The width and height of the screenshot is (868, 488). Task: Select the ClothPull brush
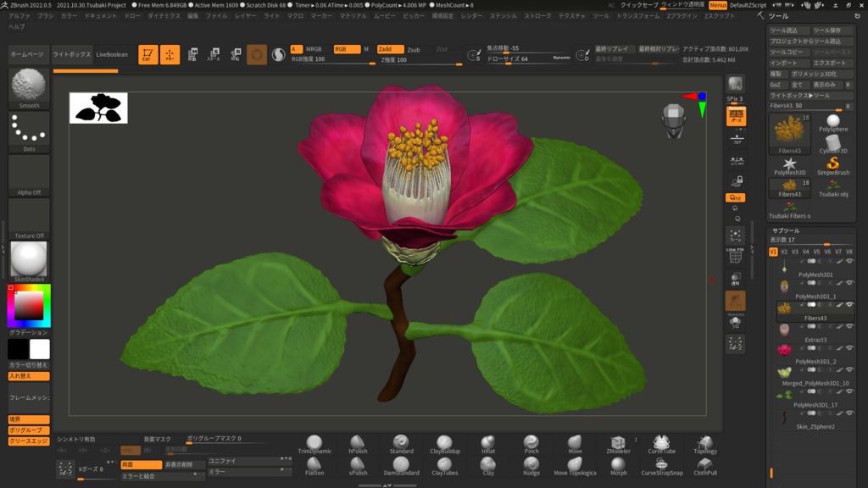(x=704, y=467)
